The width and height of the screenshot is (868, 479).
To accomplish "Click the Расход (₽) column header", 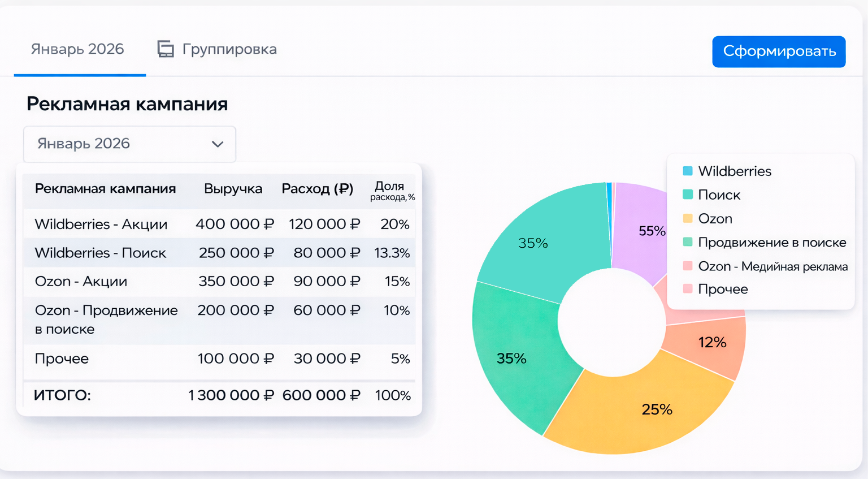I will 317,189.
